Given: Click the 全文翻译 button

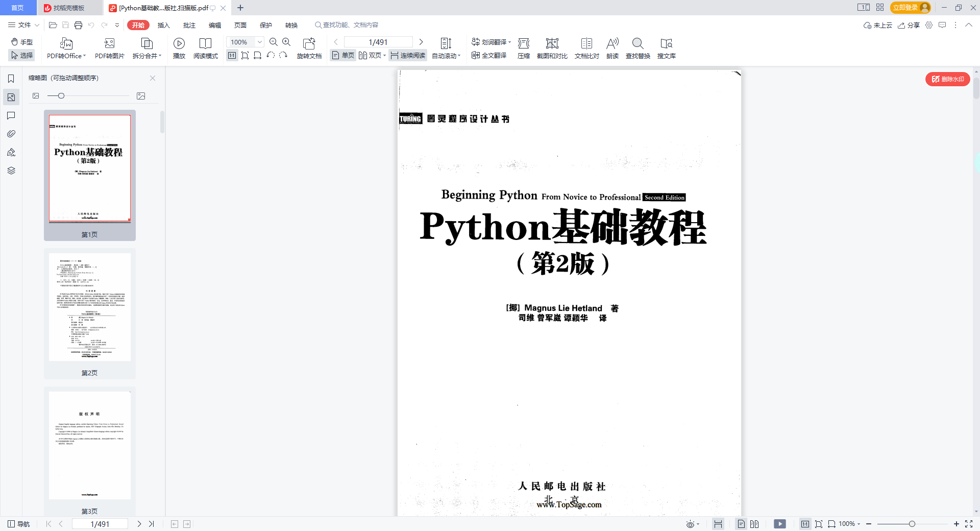Looking at the screenshot, I should (x=489, y=55).
